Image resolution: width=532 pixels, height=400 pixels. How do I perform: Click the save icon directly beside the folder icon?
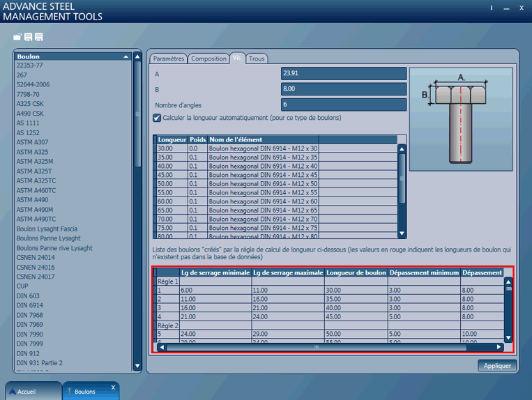coord(28,37)
